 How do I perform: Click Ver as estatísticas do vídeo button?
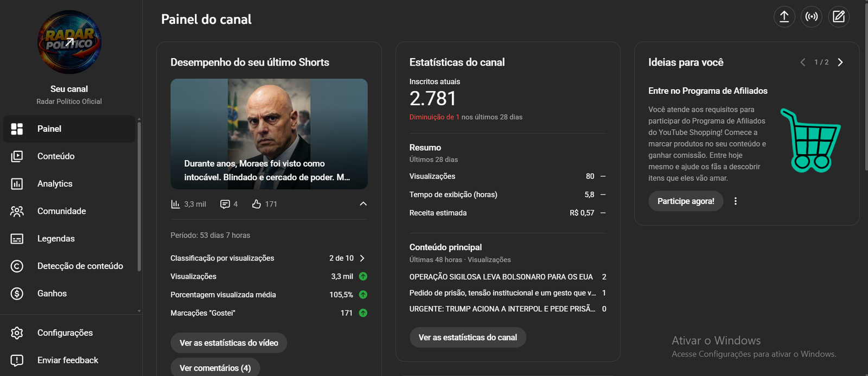tap(228, 343)
